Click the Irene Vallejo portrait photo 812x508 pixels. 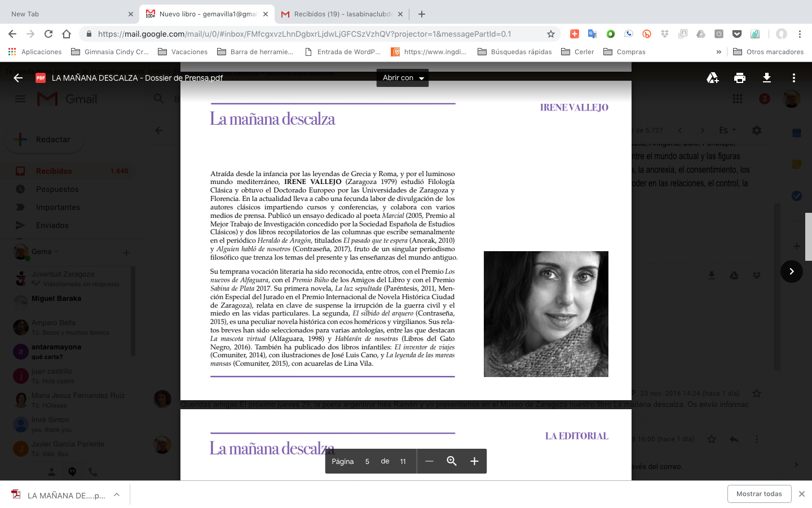pyautogui.click(x=546, y=314)
